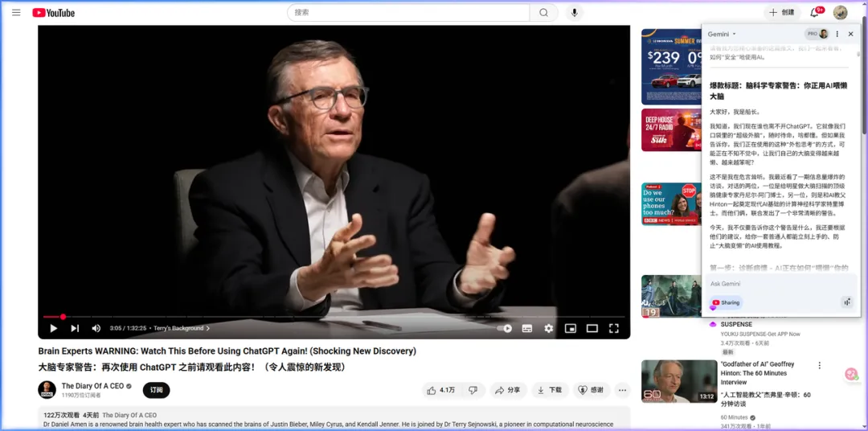Open the YouTube hamburger guide menu
The height and width of the screenshot is (431, 868).
click(16, 13)
